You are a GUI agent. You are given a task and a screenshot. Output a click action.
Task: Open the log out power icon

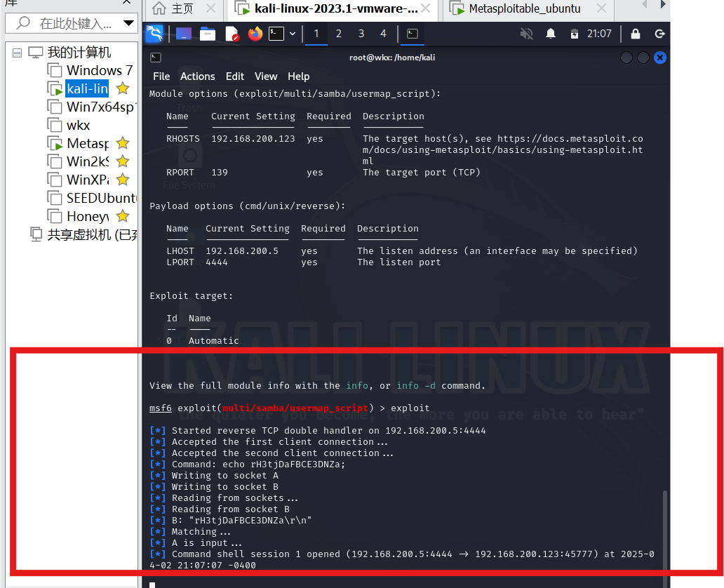pos(660,34)
